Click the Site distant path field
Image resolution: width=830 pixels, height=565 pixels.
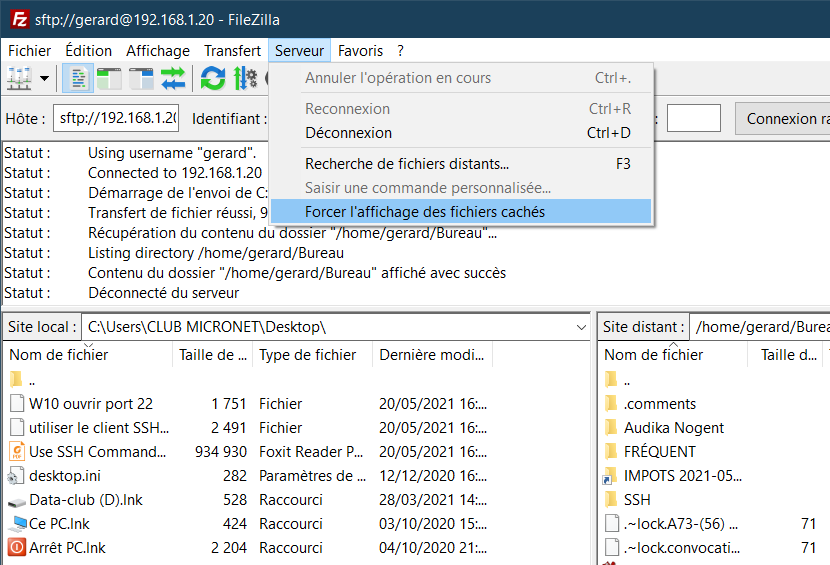click(760, 327)
